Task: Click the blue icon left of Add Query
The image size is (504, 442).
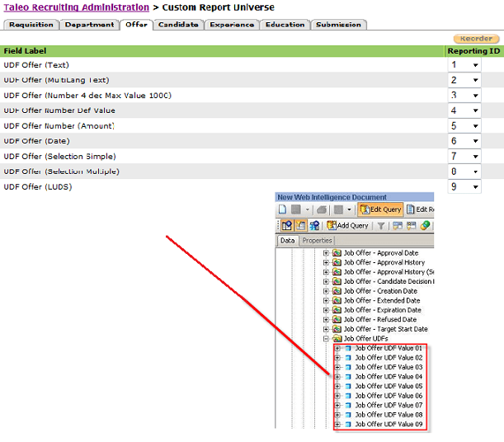Action: point(314,225)
